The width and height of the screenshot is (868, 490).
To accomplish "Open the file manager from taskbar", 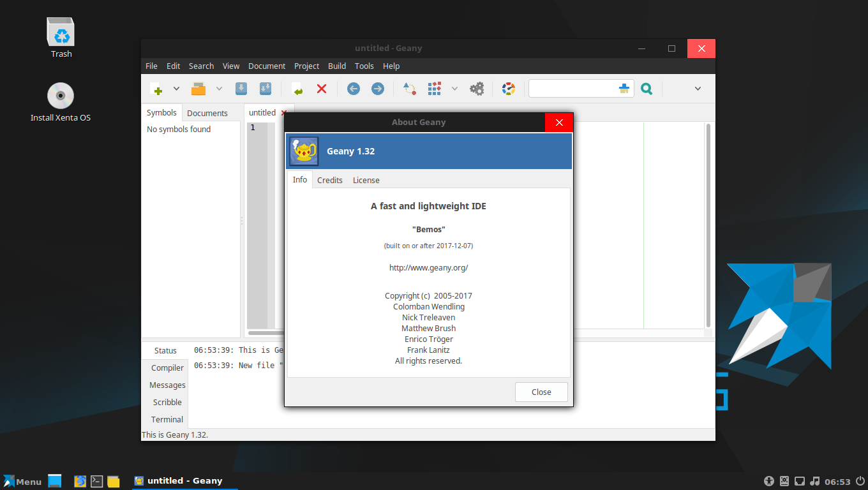I will pos(114,481).
